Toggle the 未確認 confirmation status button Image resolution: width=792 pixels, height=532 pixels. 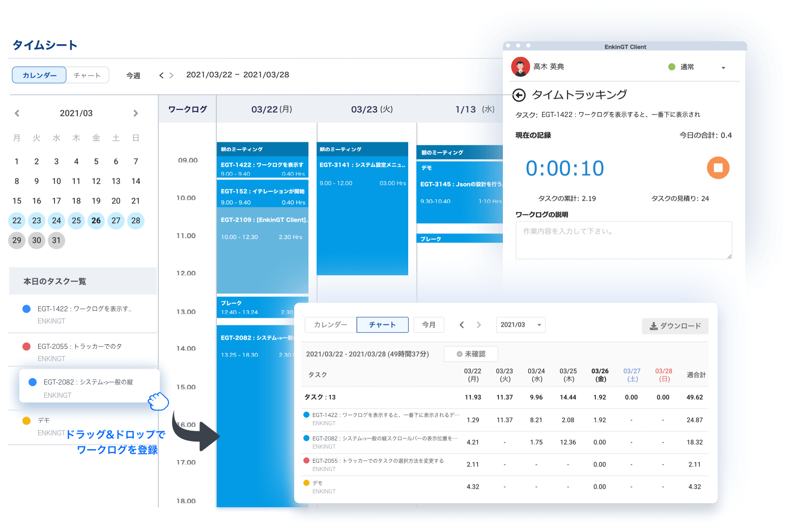pos(471,354)
